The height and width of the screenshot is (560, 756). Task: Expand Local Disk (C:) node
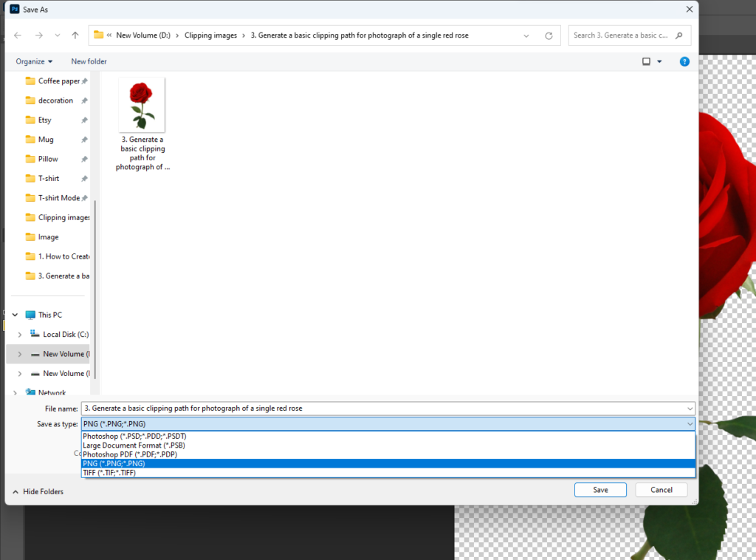20,334
